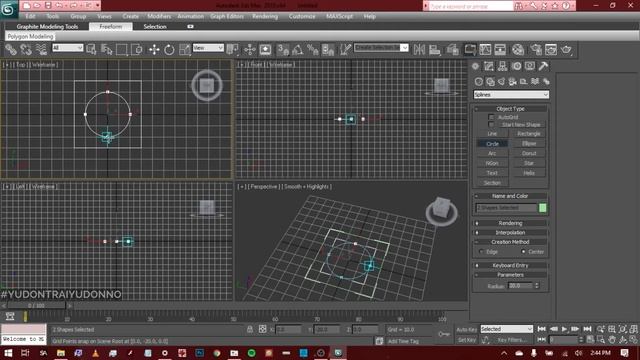Click the Align tool icon
The height and width of the screenshot is (360, 640).
point(435,50)
